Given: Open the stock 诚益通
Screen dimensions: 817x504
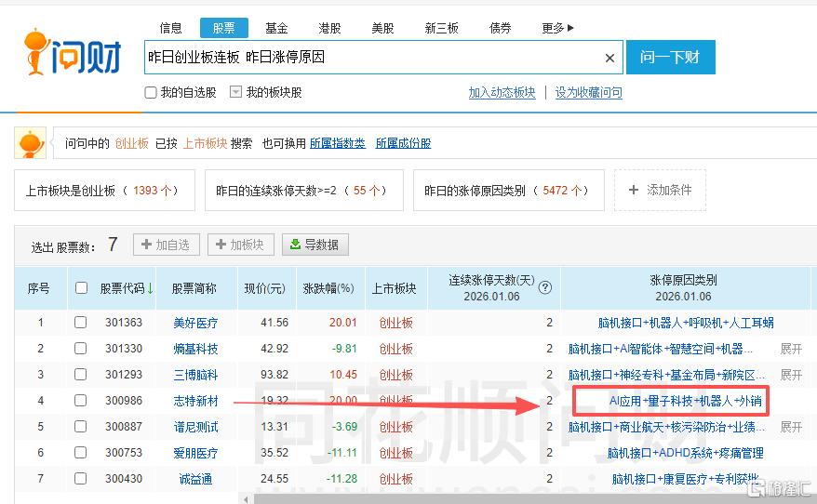Looking at the screenshot, I should point(195,479).
